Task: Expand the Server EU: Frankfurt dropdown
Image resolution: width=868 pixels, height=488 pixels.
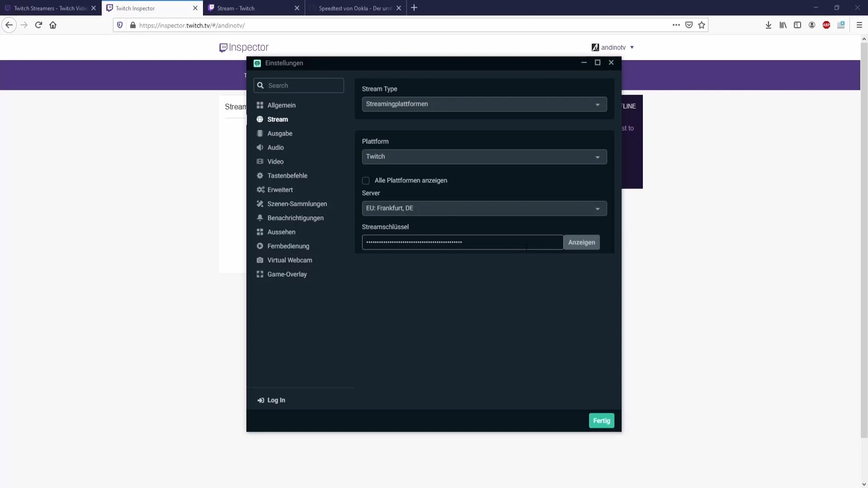Action: [484, 208]
